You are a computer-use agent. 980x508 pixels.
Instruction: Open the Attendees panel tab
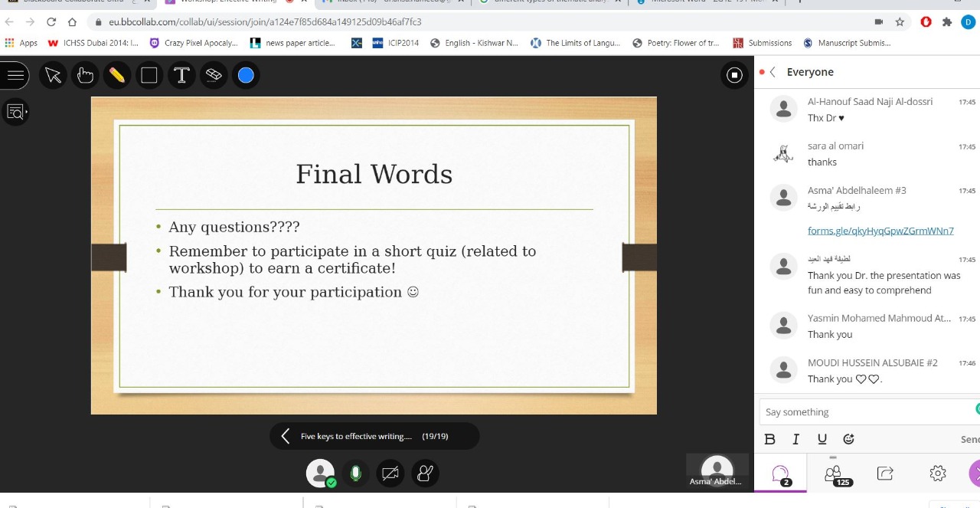833,474
